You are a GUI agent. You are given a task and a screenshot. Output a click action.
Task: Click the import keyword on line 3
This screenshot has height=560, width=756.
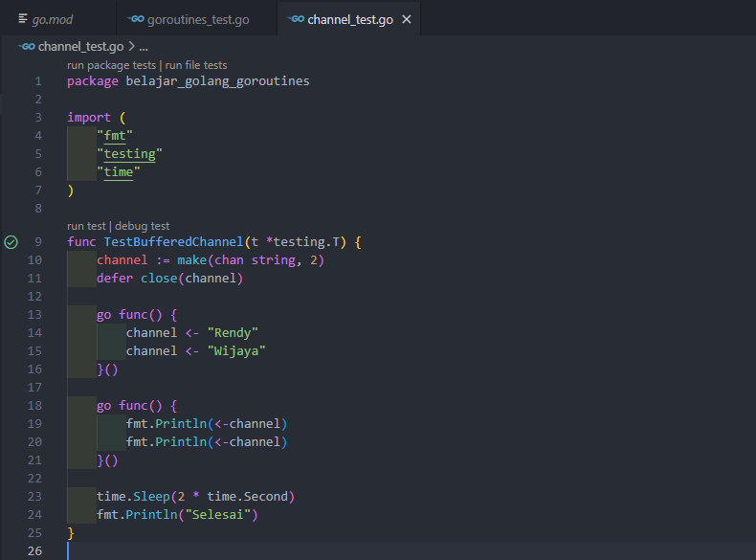(x=89, y=118)
